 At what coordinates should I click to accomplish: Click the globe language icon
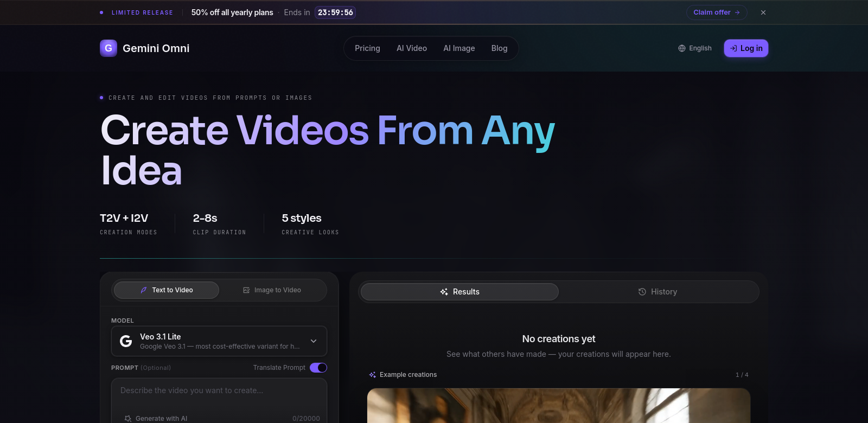(682, 48)
